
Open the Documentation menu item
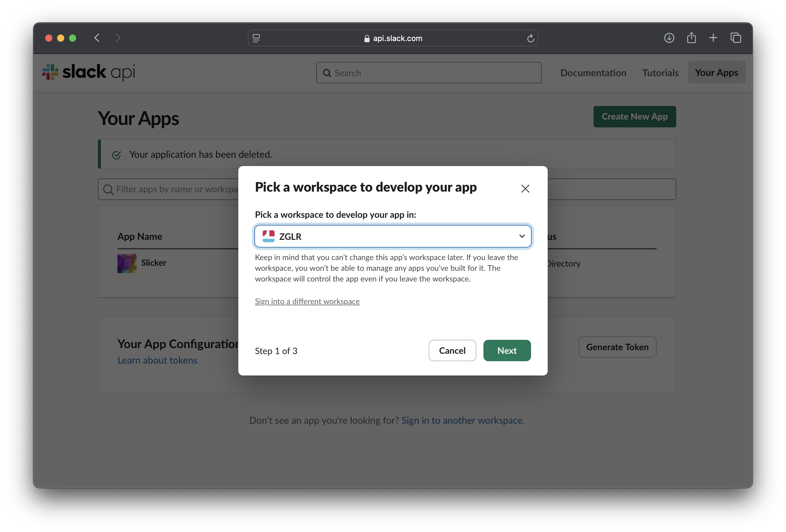pos(593,73)
